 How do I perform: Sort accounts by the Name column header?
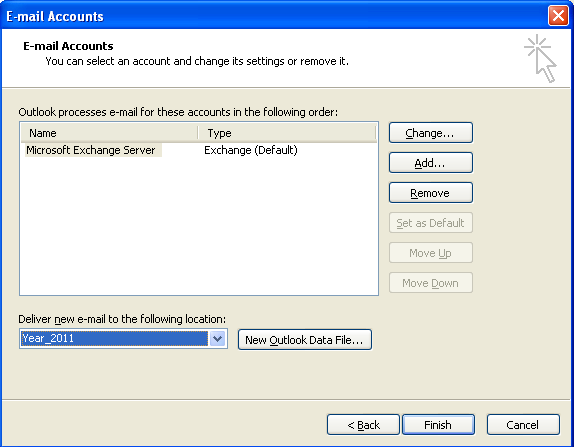pos(109,133)
